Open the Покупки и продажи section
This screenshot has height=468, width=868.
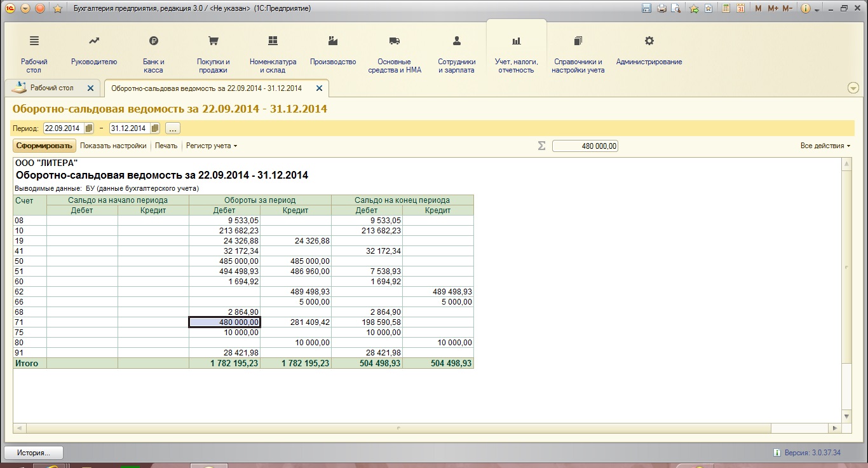214,54
